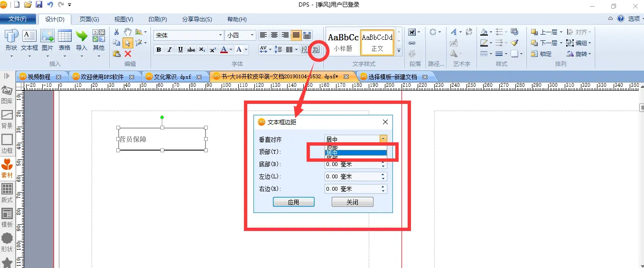This screenshot has height=268, width=644.
Task: Switch to the 视图(V) ribbon tab
Action: coord(124,19)
